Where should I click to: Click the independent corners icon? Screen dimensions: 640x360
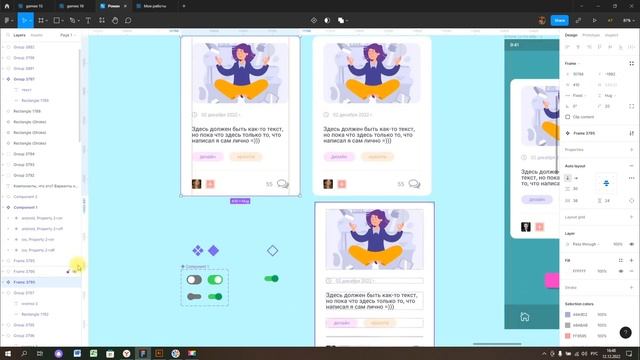pyautogui.click(x=631, y=106)
